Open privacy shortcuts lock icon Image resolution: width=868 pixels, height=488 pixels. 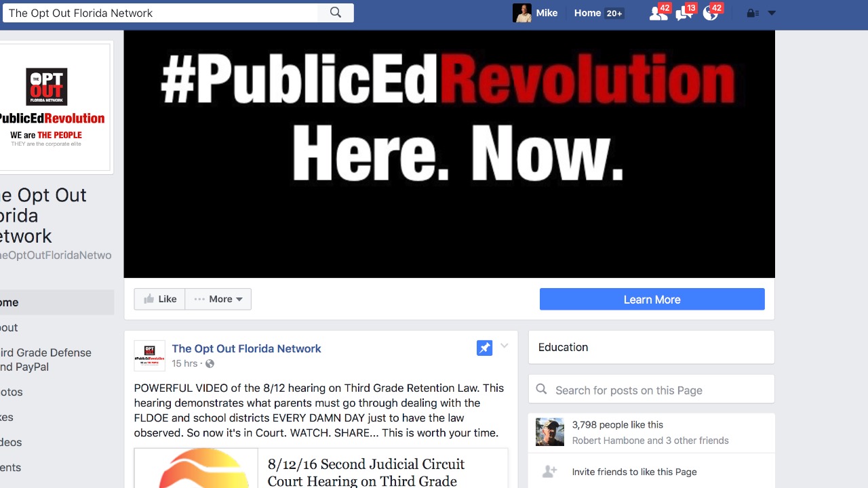tap(752, 13)
